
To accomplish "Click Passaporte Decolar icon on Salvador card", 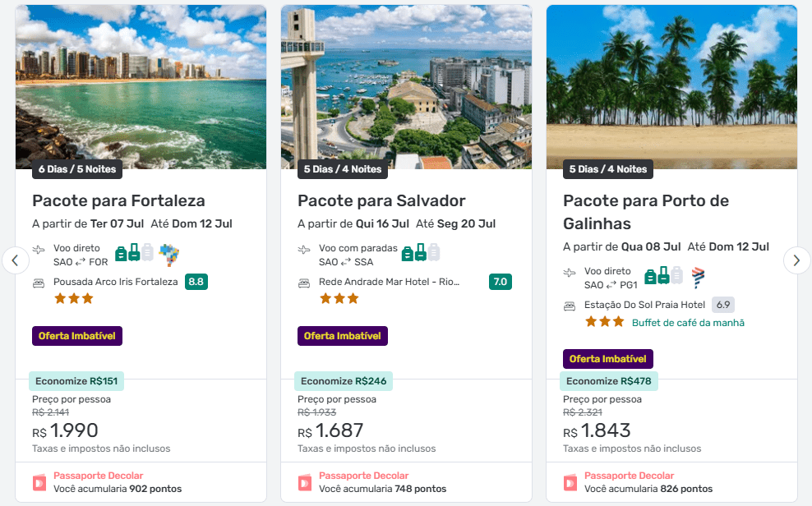I will 305,482.
